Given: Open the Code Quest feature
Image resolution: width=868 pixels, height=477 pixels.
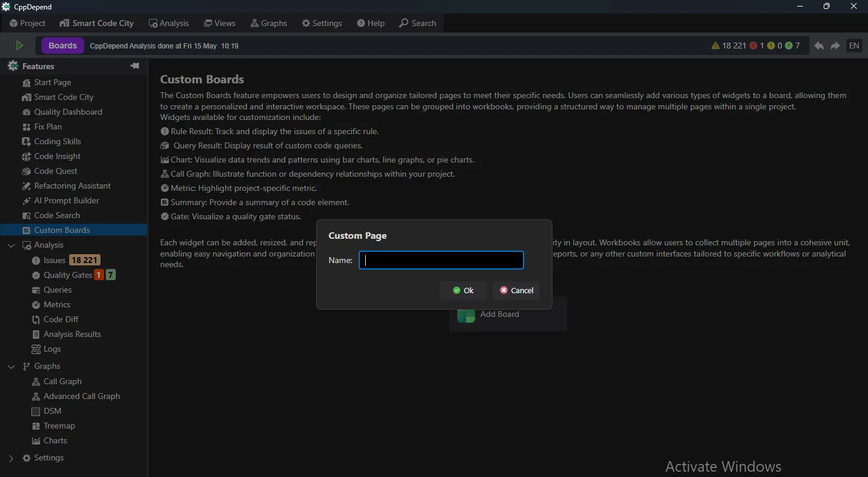Looking at the screenshot, I should point(50,171).
